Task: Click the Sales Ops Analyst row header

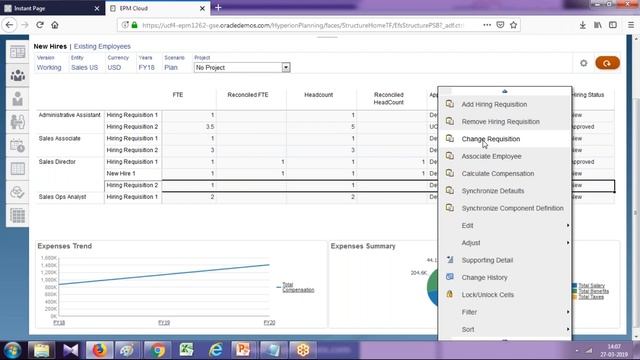Action: [x=62, y=197]
